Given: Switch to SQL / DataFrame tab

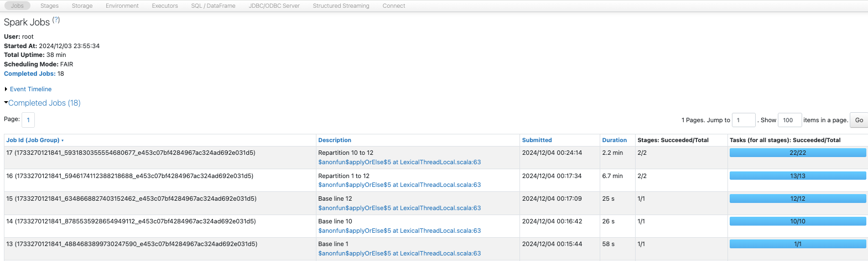Looking at the screenshot, I should pyautogui.click(x=213, y=6).
